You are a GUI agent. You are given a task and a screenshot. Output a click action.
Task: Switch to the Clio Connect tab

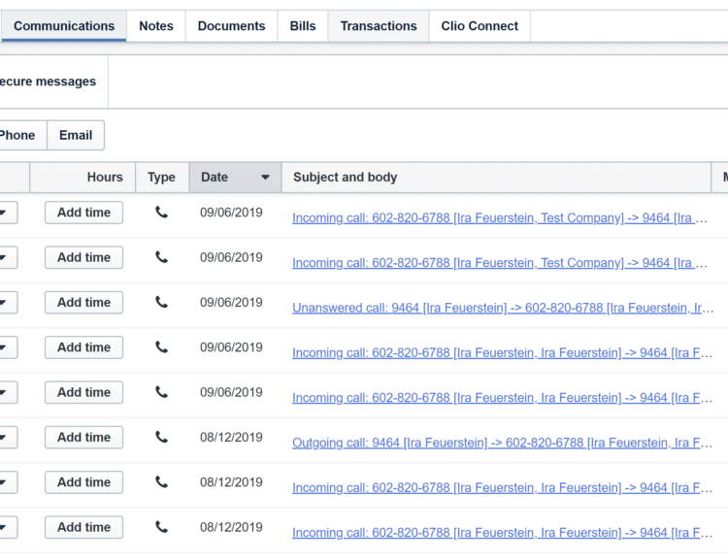[480, 26]
